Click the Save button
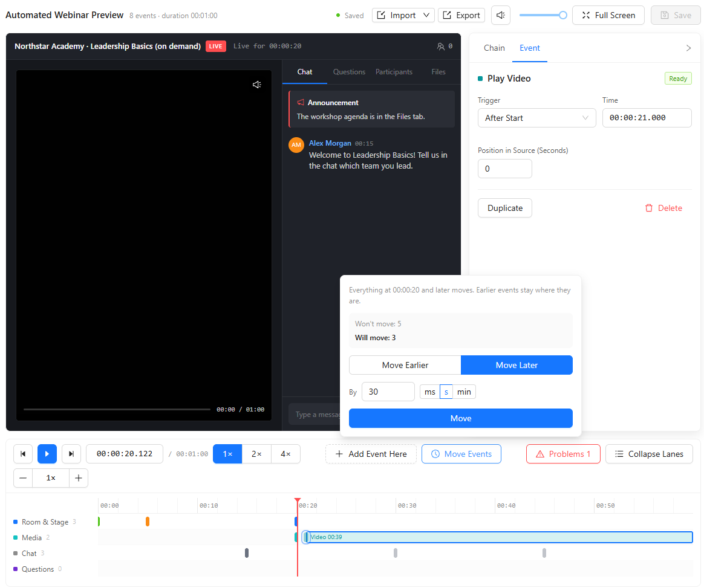 click(676, 15)
